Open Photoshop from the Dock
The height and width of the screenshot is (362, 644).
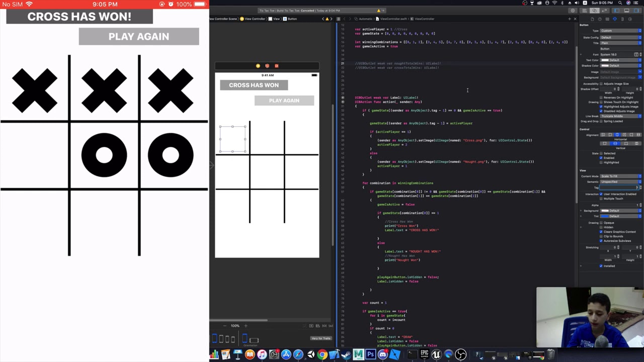[370, 354]
